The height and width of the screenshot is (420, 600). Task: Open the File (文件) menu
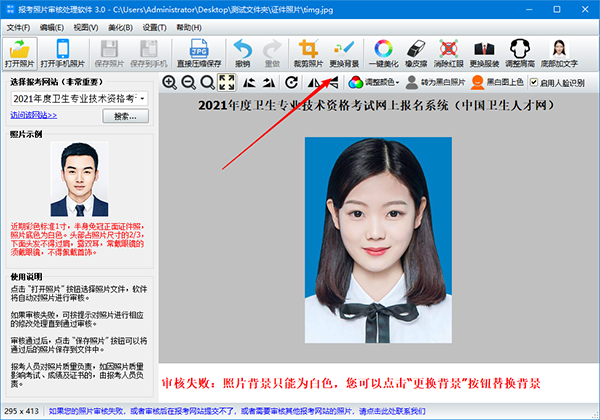[18, 27]
